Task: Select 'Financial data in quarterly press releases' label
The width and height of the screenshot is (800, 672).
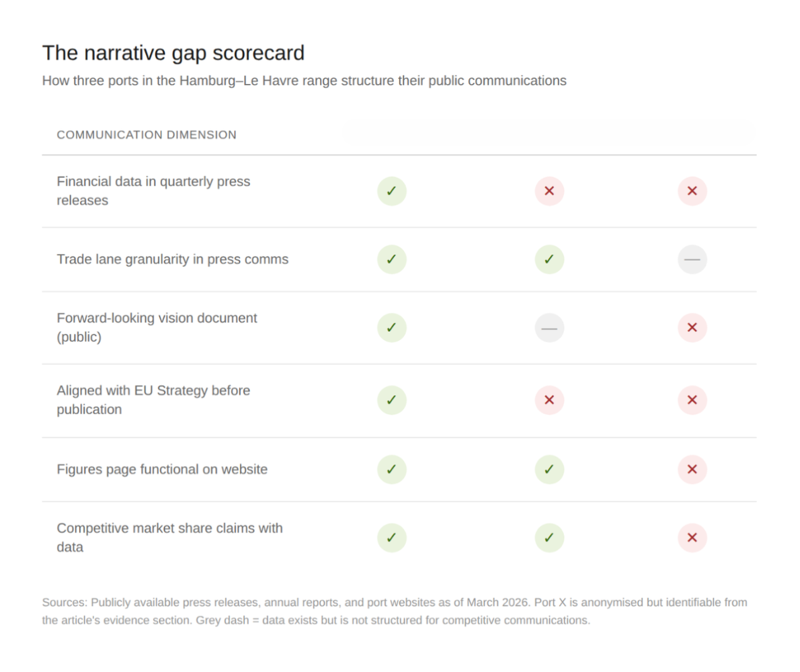Action: [153, 191]
